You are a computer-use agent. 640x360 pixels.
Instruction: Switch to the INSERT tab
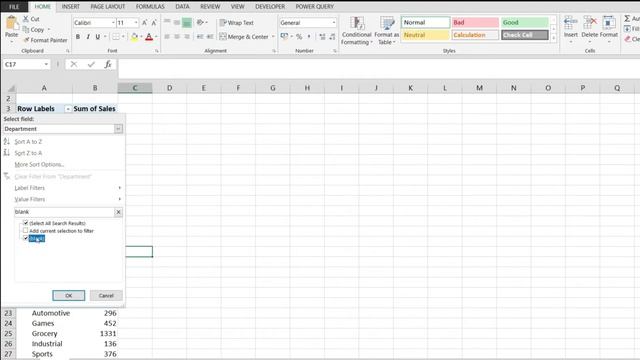[71, 7]
